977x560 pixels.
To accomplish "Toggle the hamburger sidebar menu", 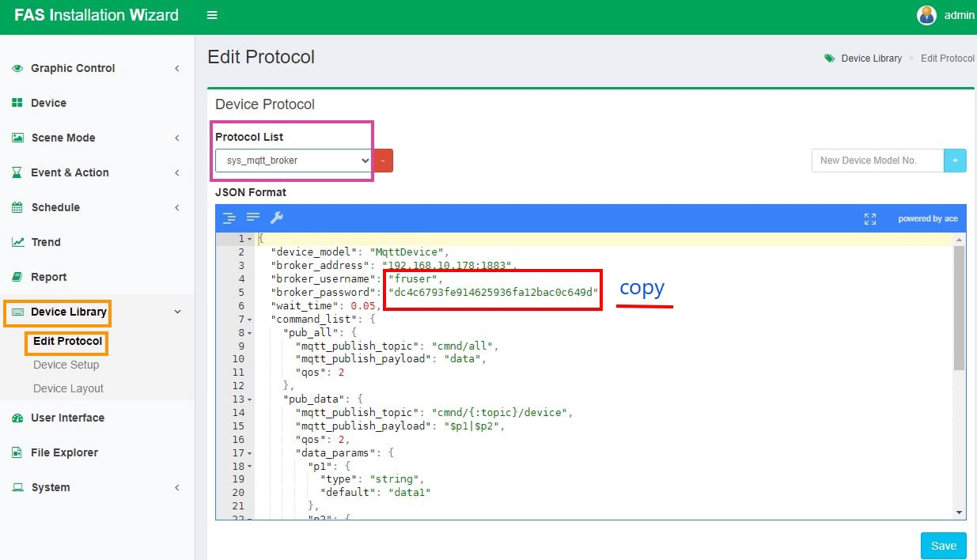I will [x=211, y=15].
